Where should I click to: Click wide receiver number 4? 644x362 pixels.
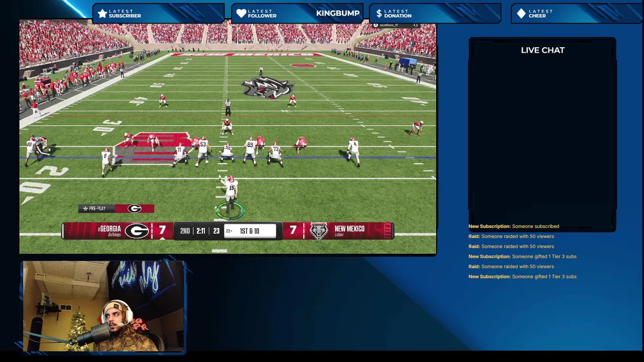pos(354,151)
